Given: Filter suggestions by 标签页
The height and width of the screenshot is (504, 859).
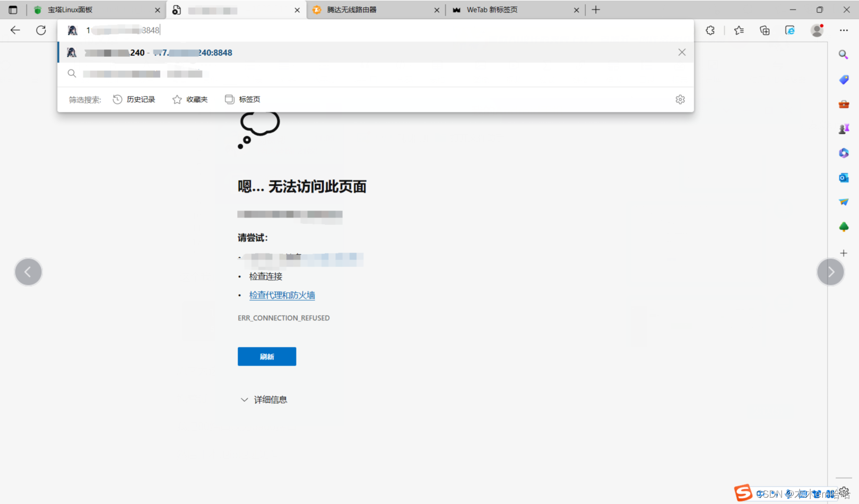Looking at the screenshot, I should pos(242,99).
